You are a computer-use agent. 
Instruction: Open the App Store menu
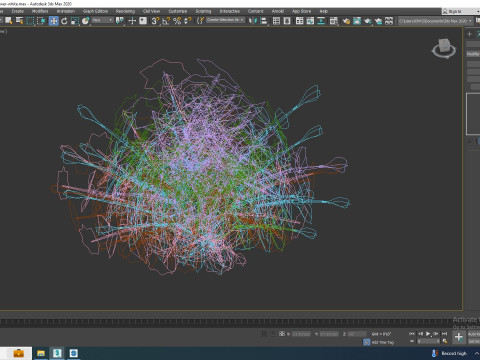tap(301, 11)
